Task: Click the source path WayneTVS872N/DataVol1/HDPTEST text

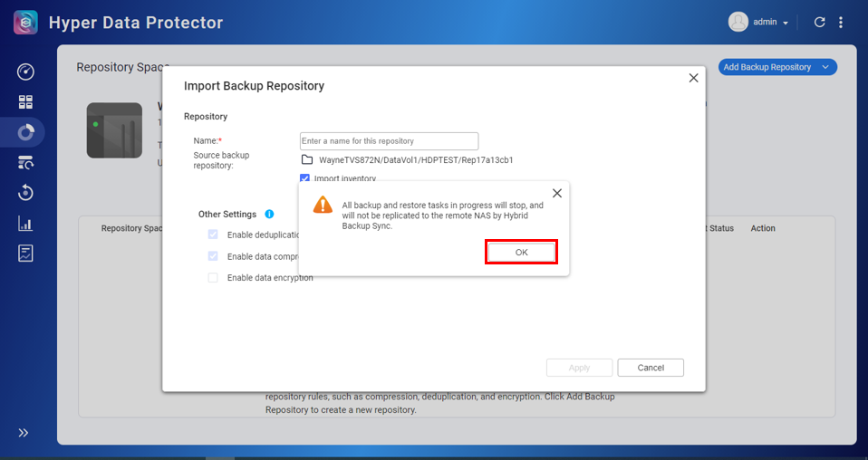Action: [416, 160]
